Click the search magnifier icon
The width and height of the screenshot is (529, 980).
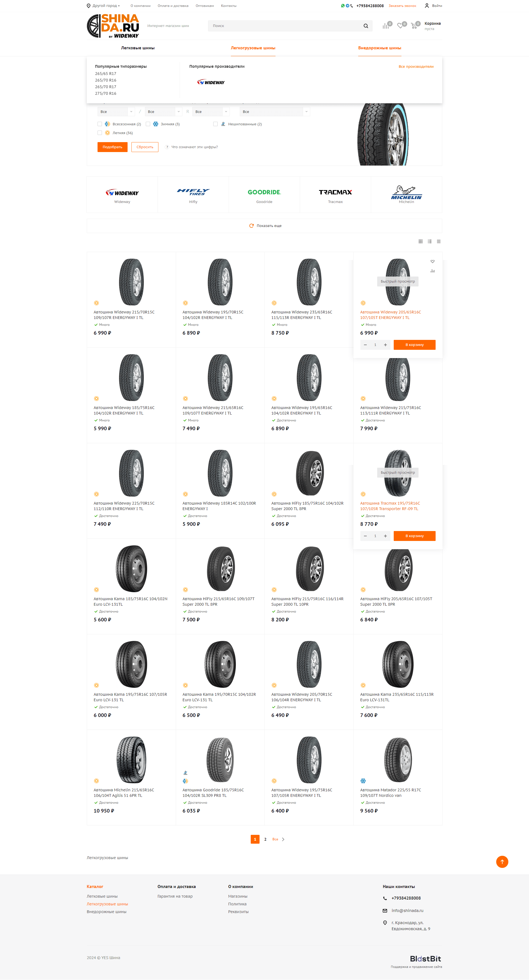pyautogui.click(x=366, y=26)
